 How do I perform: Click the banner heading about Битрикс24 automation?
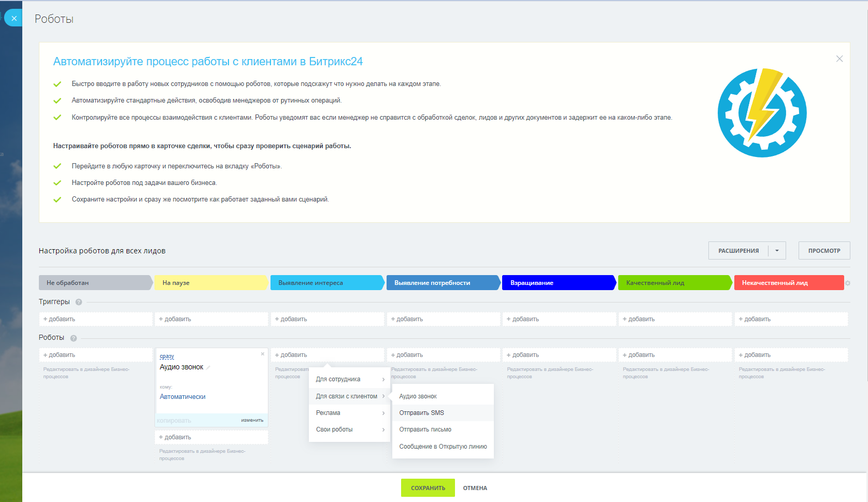coord(208,62)
